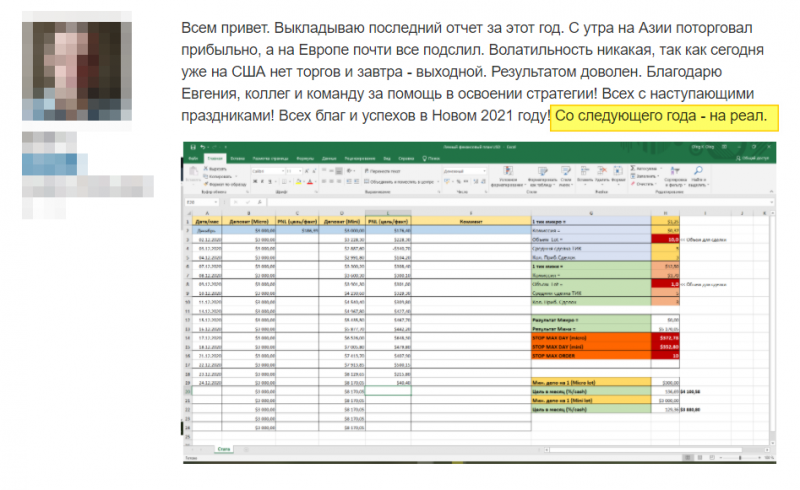Click the zoom slider in status bar
The image size is (800, 490).
(x=740, y=458)
